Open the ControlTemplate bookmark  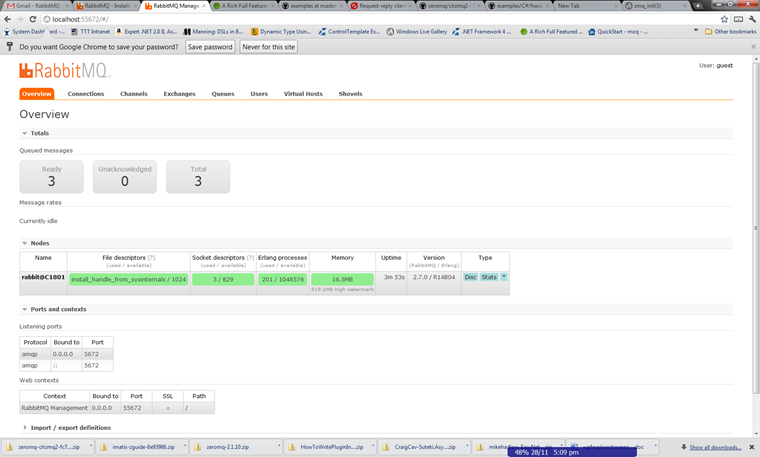tap(349, 32)
